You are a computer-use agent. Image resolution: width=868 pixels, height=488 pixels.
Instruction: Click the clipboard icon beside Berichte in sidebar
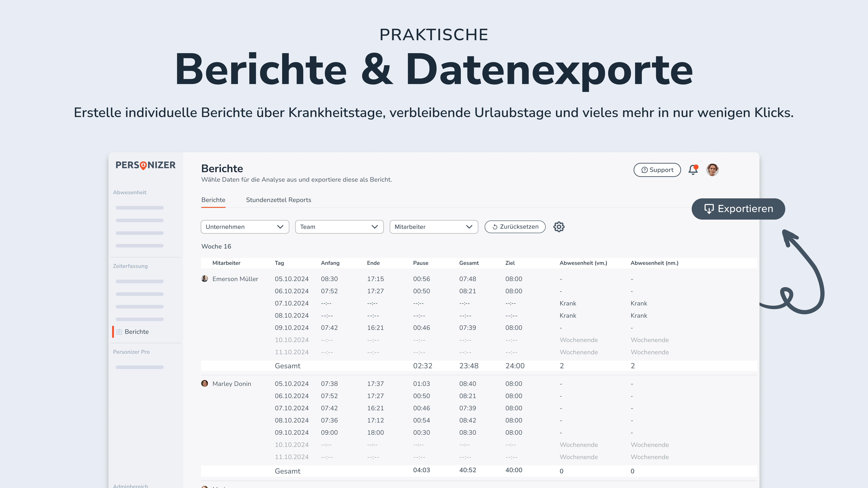coord(119,332)
